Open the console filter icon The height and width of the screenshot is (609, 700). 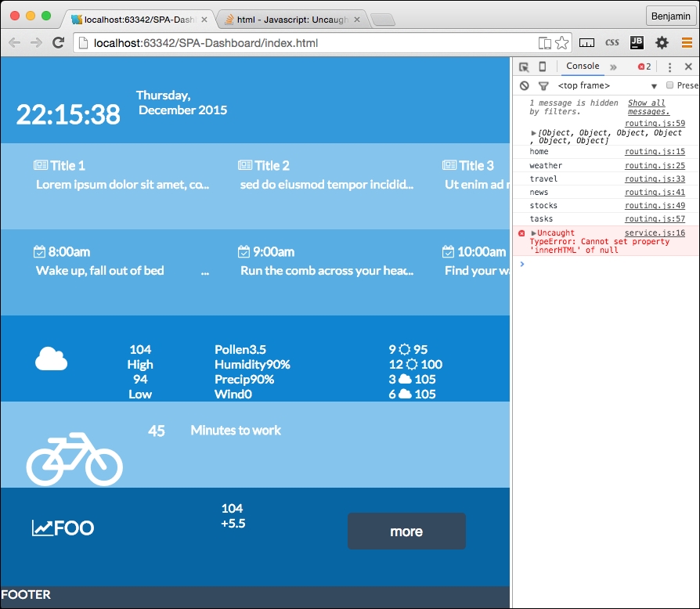point(544,85)
